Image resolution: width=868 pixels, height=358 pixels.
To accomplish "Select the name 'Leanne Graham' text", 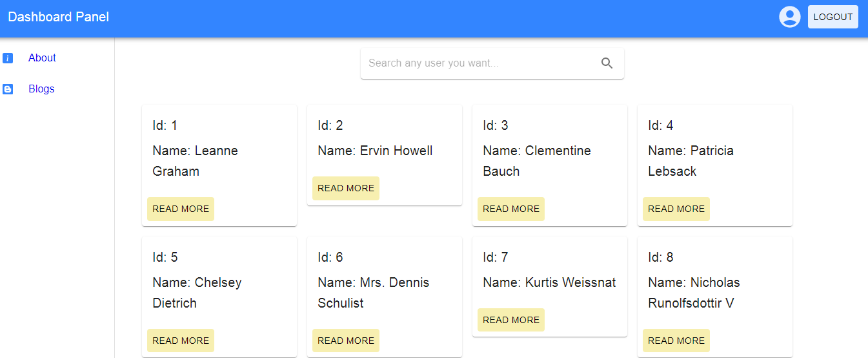I will click(195, 161).
